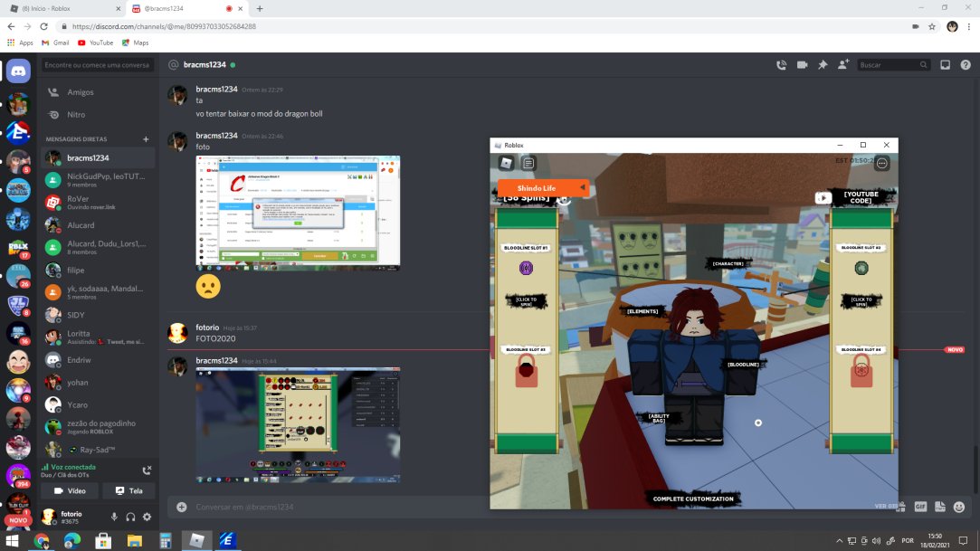Open Roblox chat icon
Viewport: 980px width, 551px height.
click(x=528, y=163)
